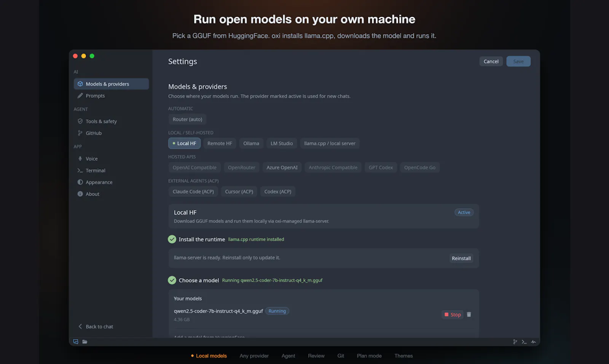
Task: Select the Anthropic Compatible provider
Action: click(333, 167)
